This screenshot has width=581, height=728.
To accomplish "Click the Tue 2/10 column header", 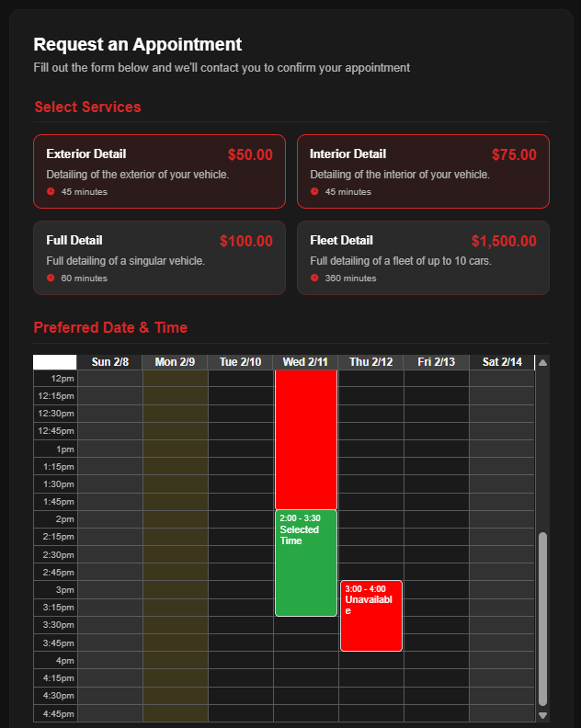I will click(x=241, y=362).
